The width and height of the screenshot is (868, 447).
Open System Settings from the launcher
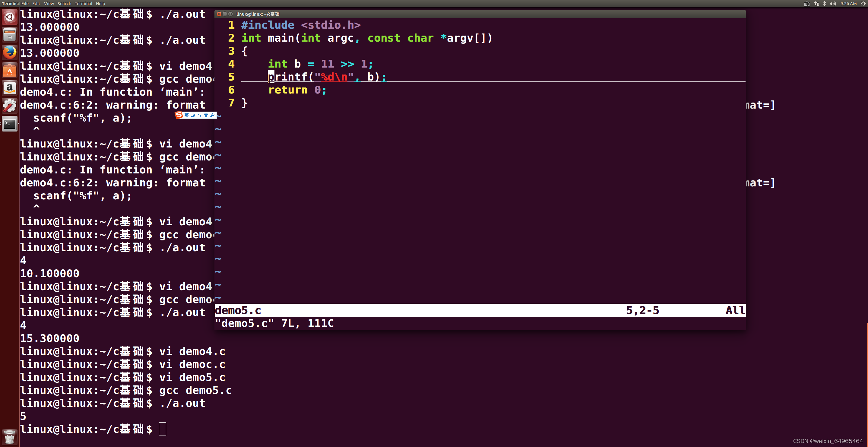click(x=9, y=106)
